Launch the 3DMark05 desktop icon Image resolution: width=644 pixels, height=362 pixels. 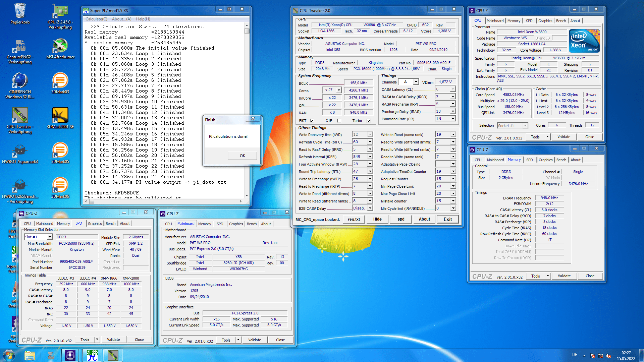[x=60, y=153]
